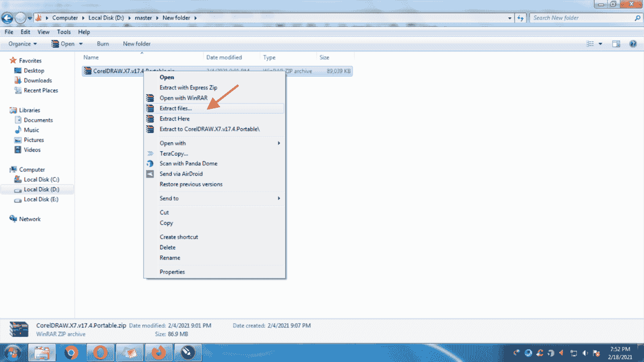Open the Organize dropdown

pyautogui.click(x=20, y=43)
